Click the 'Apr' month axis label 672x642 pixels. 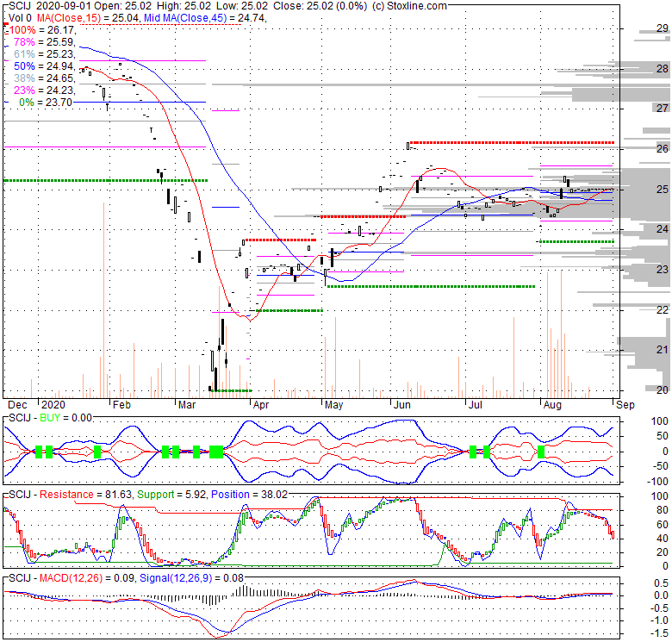[x=261, y=404]
